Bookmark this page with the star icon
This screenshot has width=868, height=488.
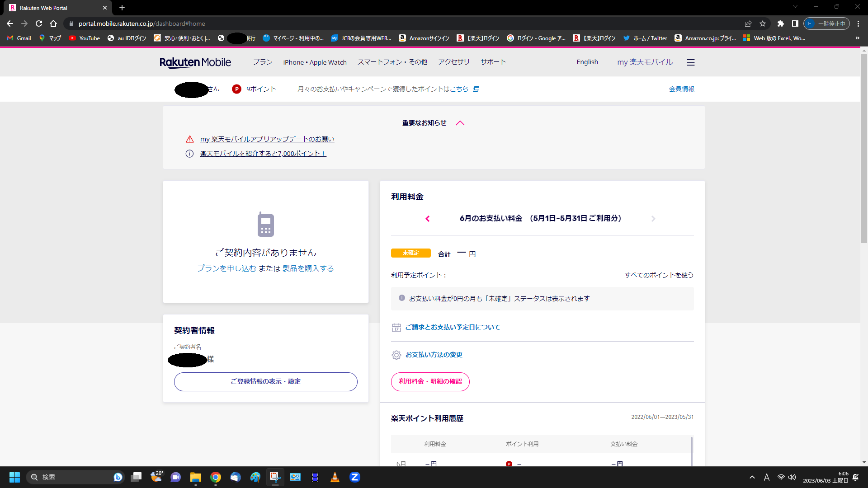point(763,23)
